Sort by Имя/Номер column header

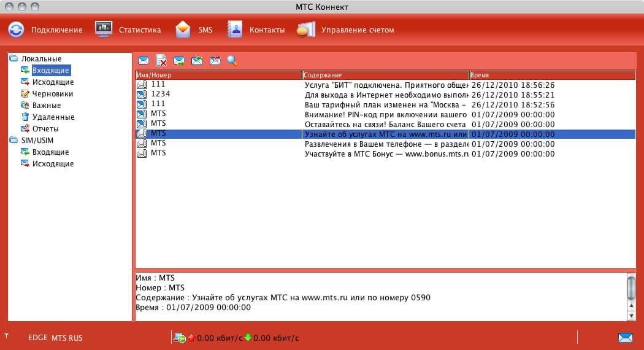pos(219,76)
